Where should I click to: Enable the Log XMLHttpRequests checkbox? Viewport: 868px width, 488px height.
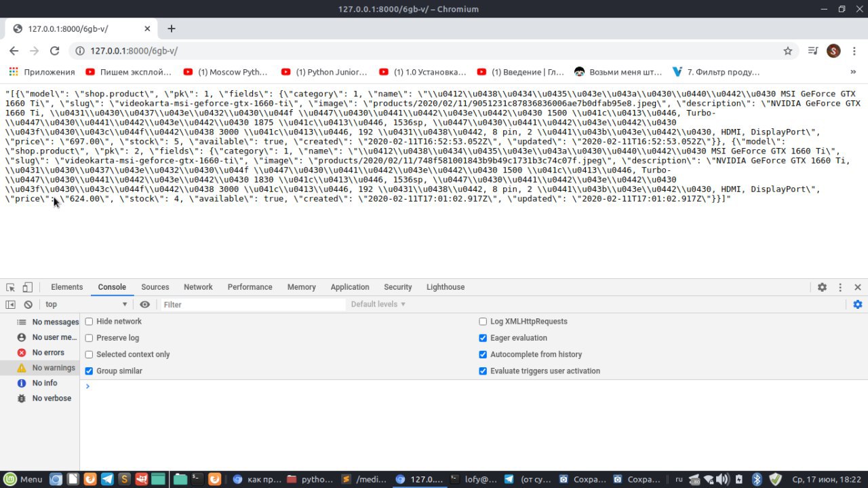483,322
